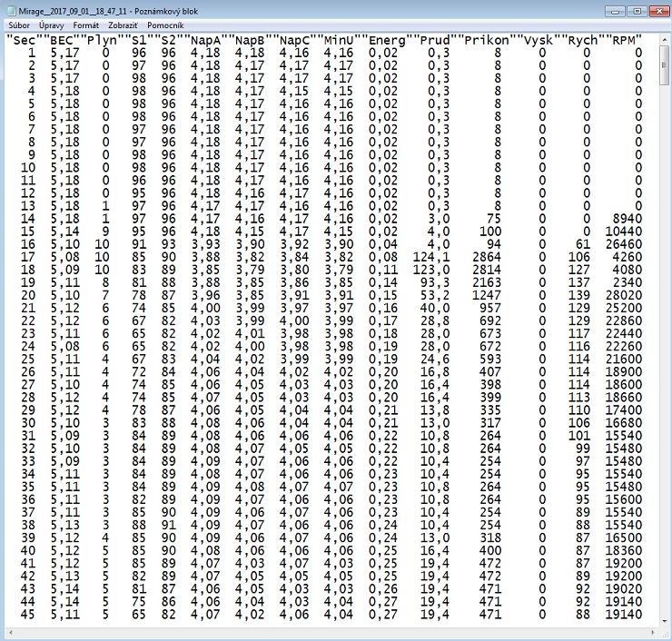672x641 pixels.
Task: Minimize the Poznámkový blok window
Action: point(615,12)
